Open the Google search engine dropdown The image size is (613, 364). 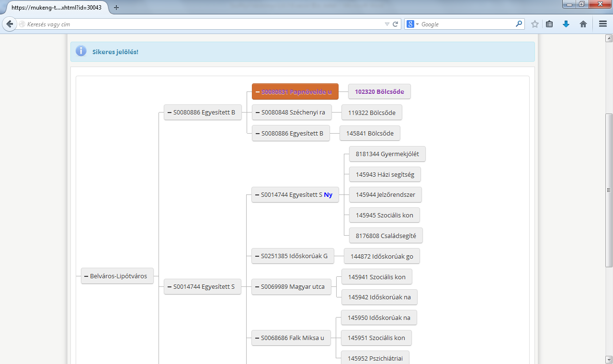coord(412,24)
